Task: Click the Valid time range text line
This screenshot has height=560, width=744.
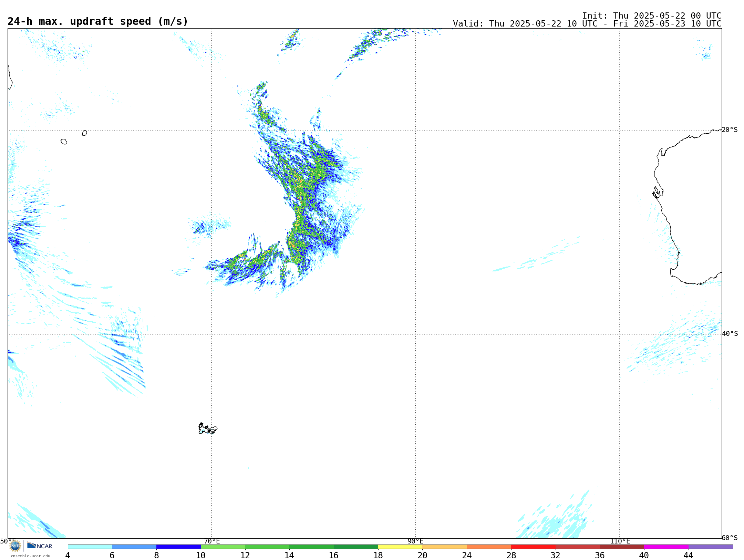Action: 587,24
